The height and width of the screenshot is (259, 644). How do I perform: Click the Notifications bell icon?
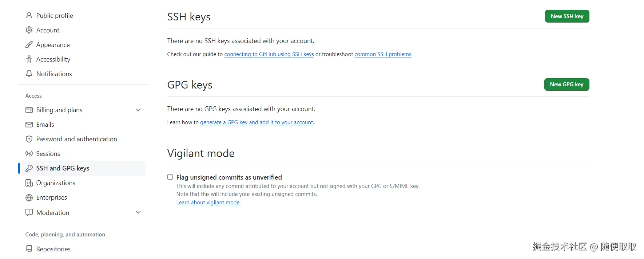tap(29, 74)
